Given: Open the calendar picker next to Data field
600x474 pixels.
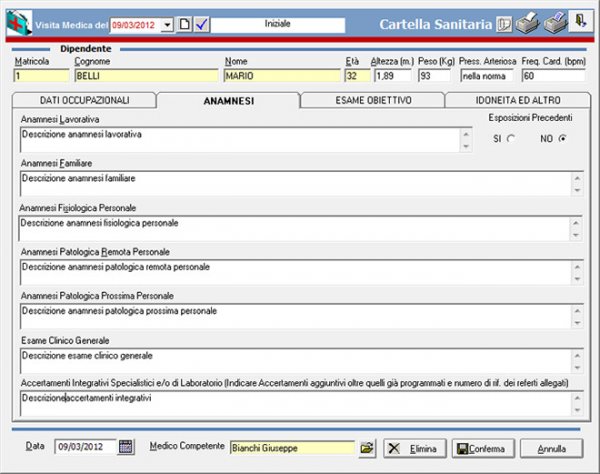Looking at the screenshot, I should click(126, 447).
